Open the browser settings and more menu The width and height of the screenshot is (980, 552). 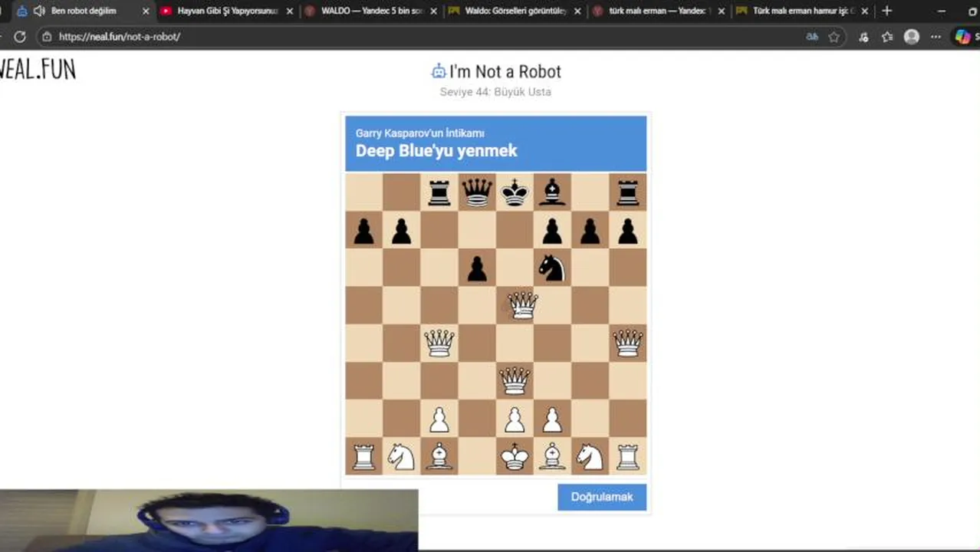(936, 37)
